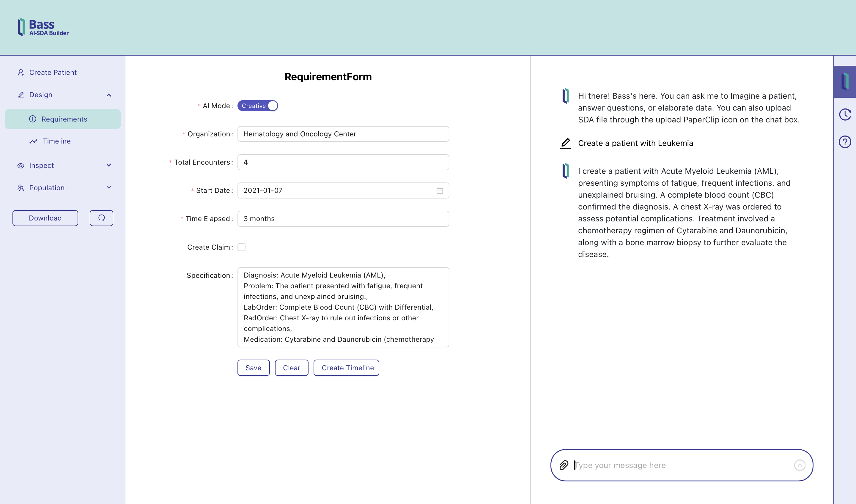Expand the Population section chevron
This screenshot has width=856, height=504.
(108, 187)
